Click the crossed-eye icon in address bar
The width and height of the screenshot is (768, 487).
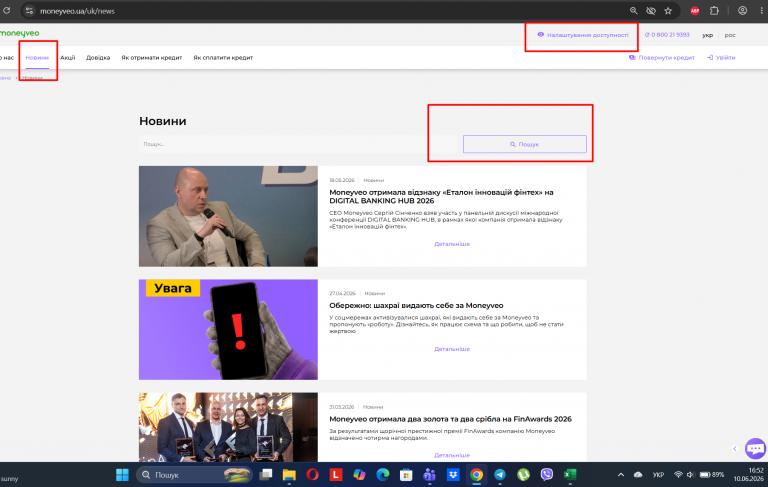[651, 11]
